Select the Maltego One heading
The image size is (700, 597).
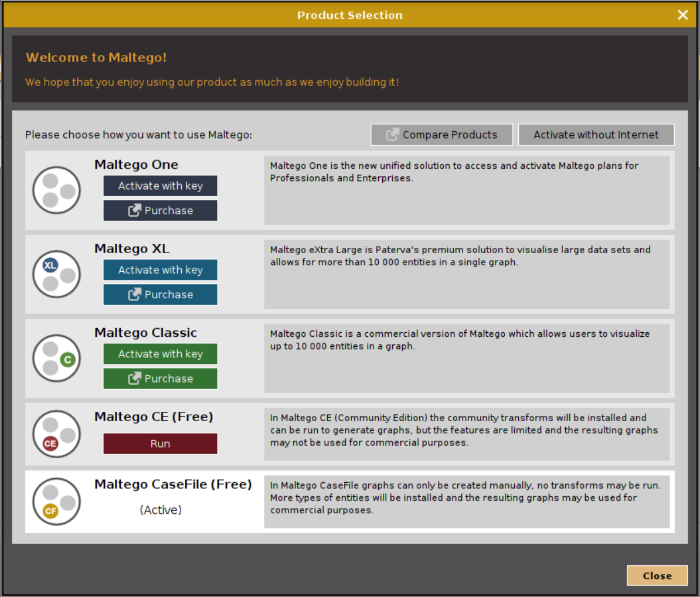(x=136, y=165)
